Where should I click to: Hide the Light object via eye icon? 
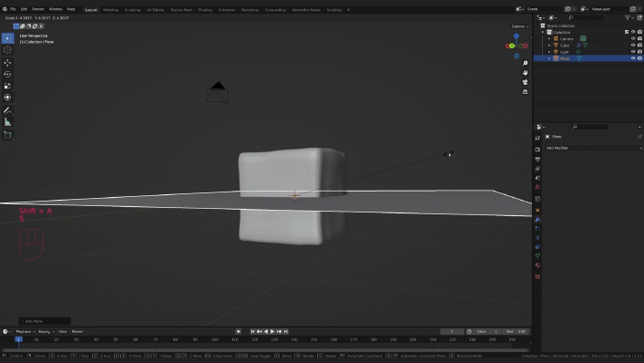633,52
